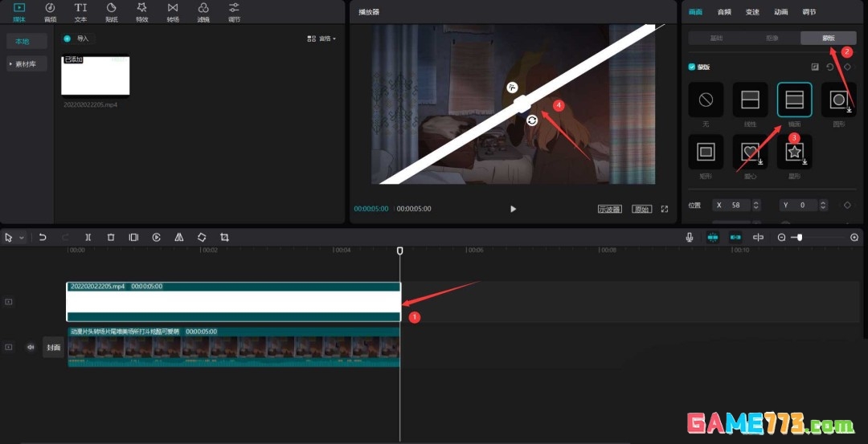Toggle the upper track visibility icon
Viewport: 868px width, 444px height.
point(8,302)
